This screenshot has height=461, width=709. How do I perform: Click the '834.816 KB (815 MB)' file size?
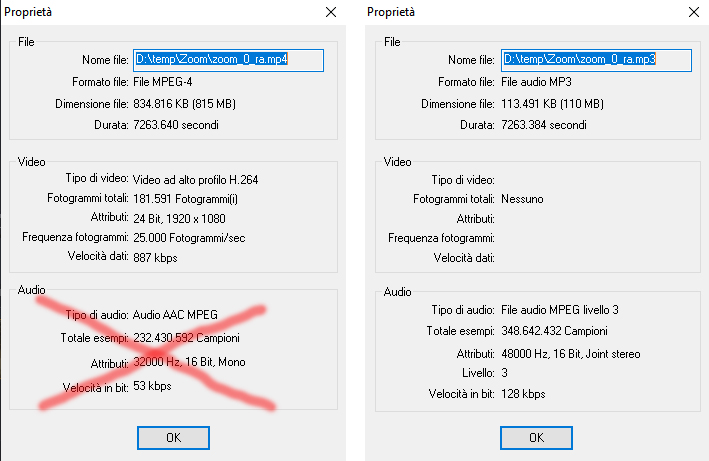[x=184, y=104]
